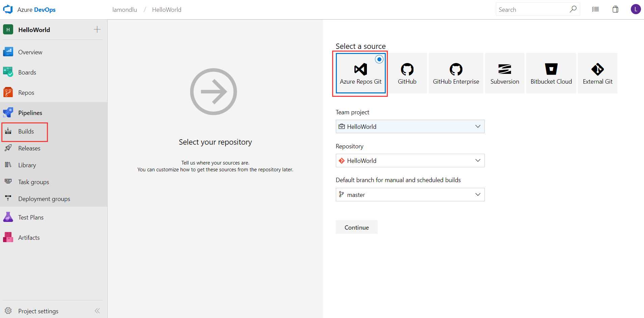Image resolution: width=644 pixels, height=318 pixels.
Task: Open Project settings link
Action: tap(38, 311)
